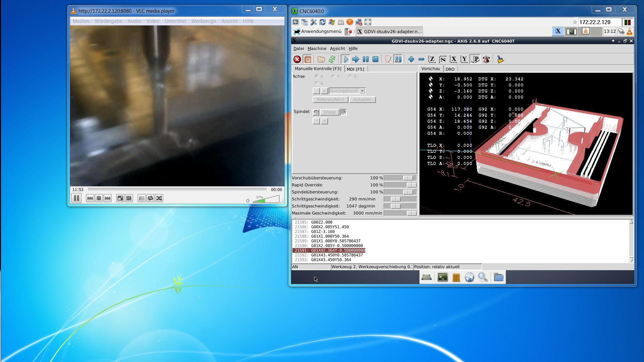
Task: Open VLC extended settings equalizer icon
Action: pos(129,198)
